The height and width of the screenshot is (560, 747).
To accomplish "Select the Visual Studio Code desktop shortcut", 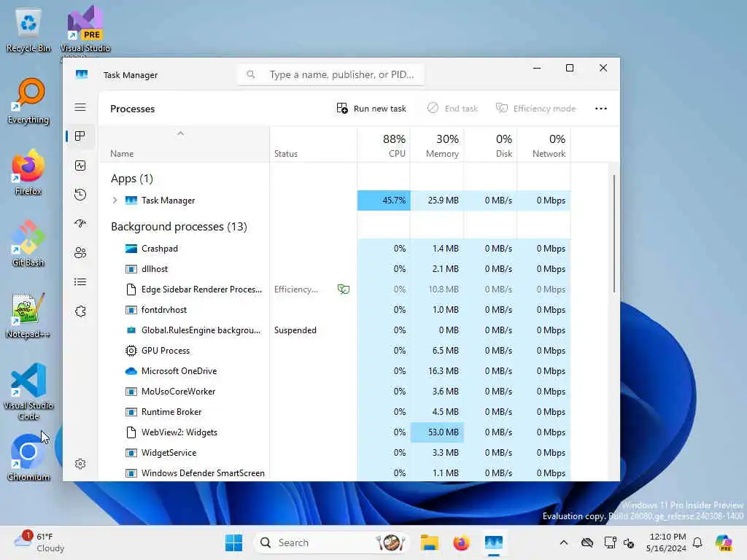I will [28, 392].
